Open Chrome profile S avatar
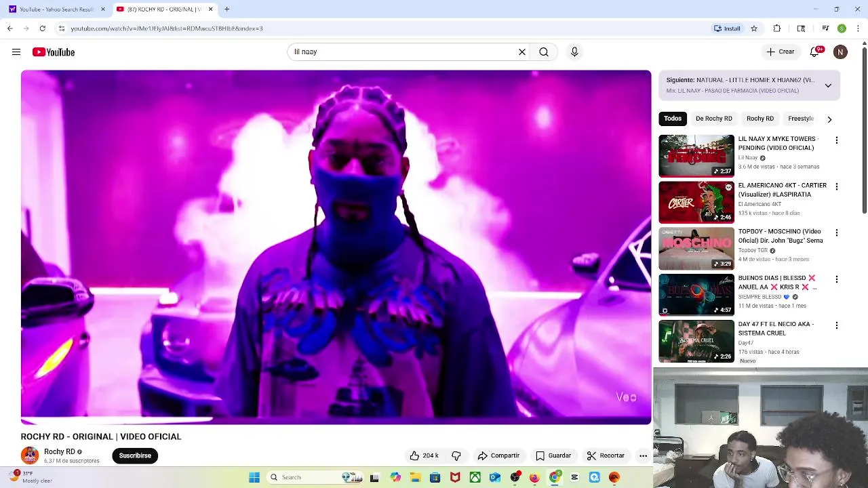868x488 pixels. point(842,28)
